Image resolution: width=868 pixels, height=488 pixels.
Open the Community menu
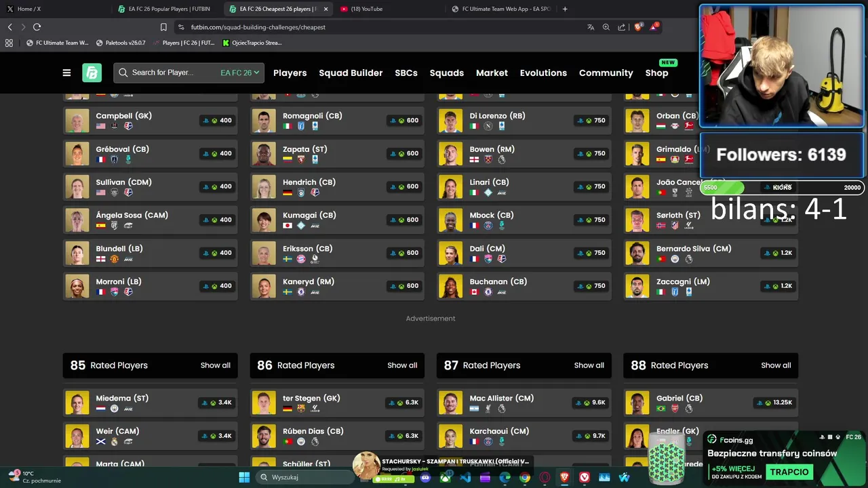(606, 73)
